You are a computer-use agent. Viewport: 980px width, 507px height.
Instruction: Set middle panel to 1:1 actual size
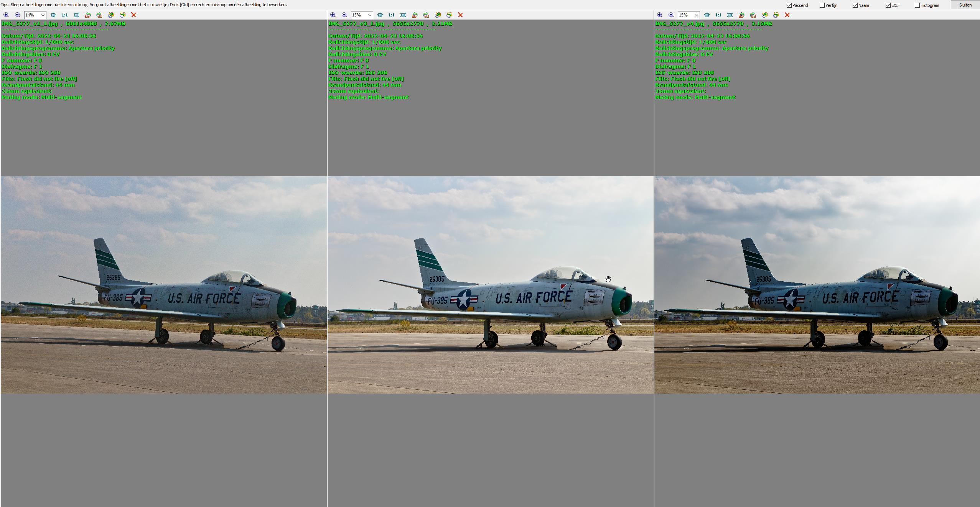coord(392,15)
